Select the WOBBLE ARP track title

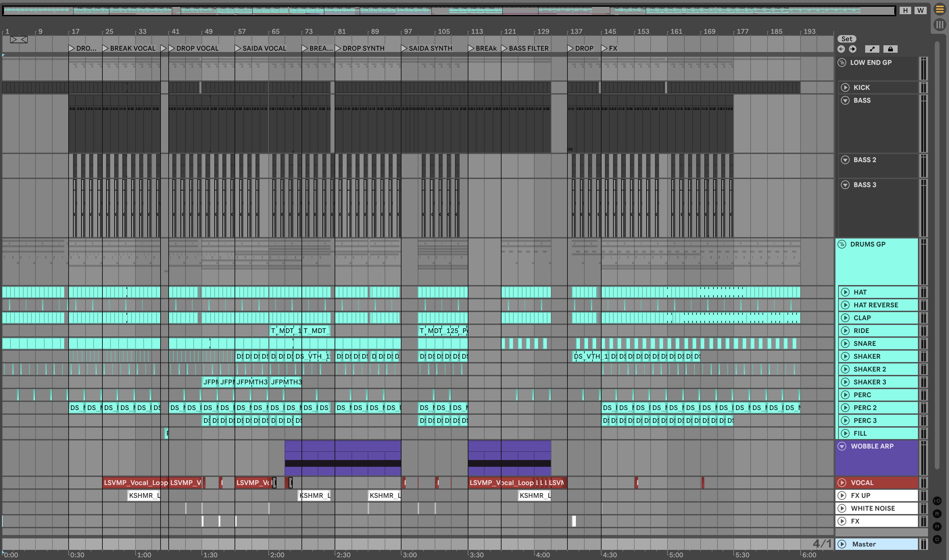[x=872, y=447]
